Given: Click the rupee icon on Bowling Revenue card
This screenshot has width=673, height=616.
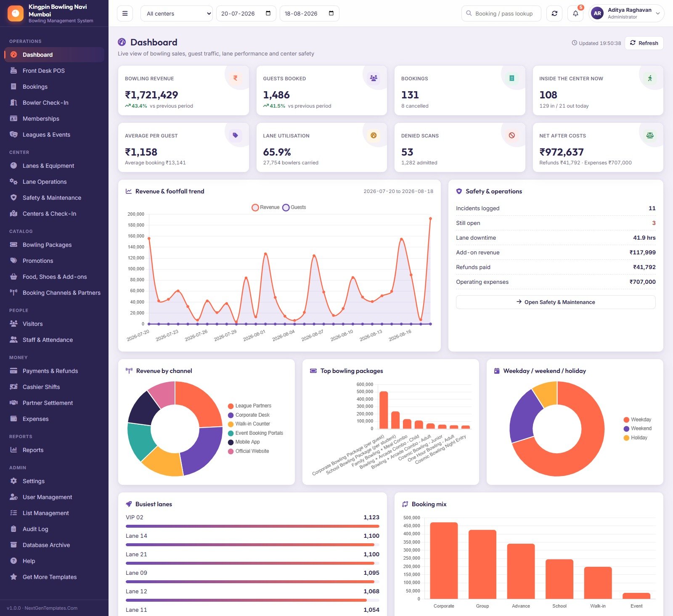Looking at the screenshot, I should 235,78.
